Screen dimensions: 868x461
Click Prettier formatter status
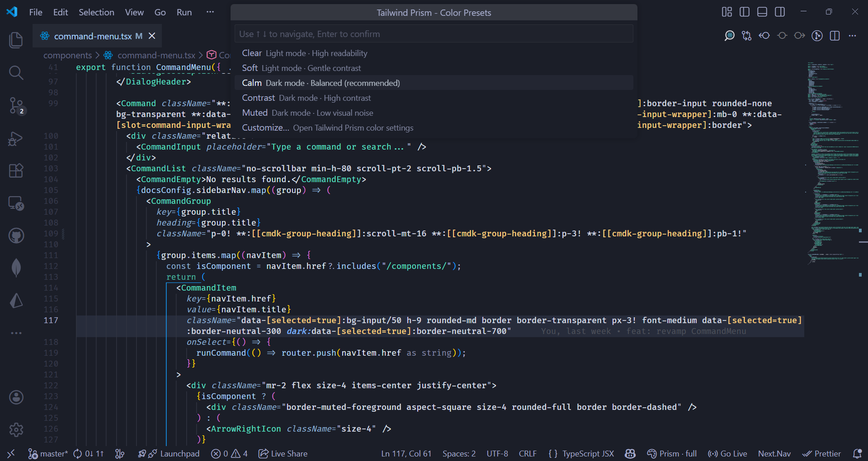click(x=821, y=453)
